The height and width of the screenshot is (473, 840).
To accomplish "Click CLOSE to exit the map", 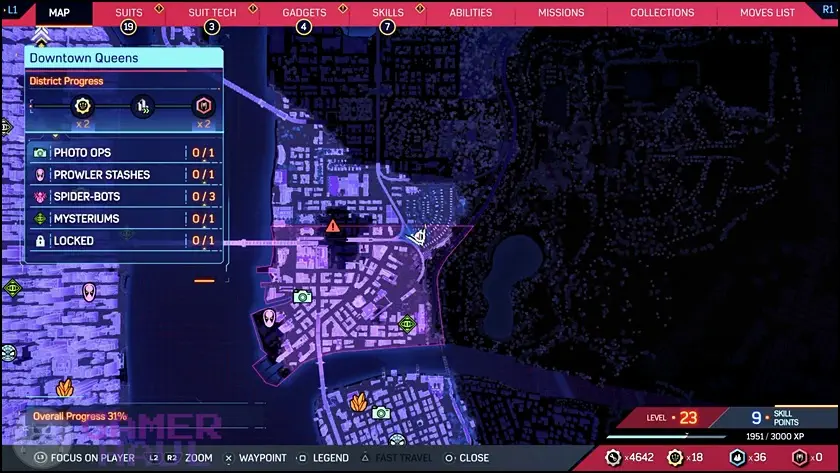I will (467, 458).
